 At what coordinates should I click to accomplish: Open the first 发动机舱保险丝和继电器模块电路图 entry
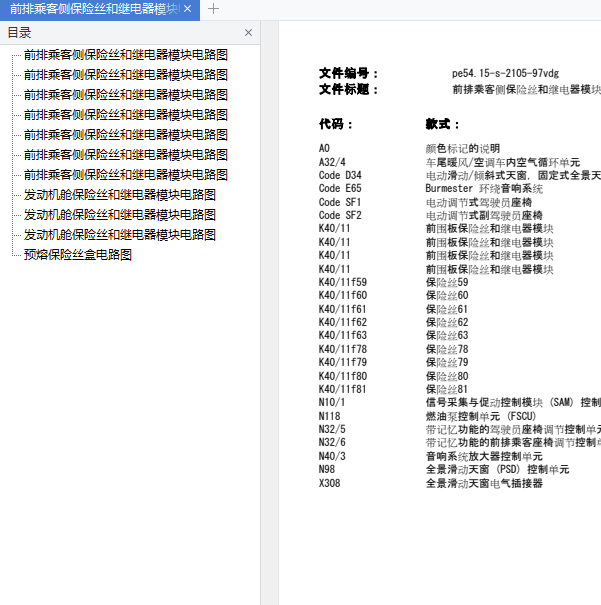[x=120, y=195]
